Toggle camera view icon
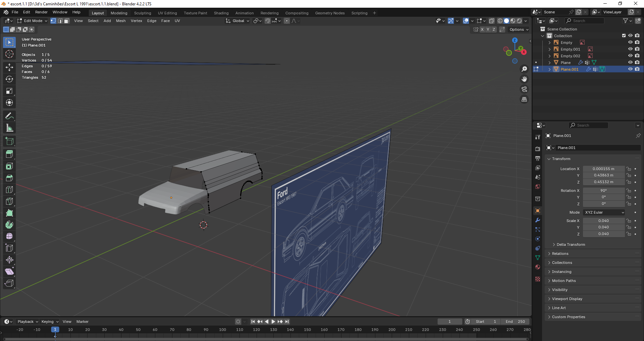 524,89
